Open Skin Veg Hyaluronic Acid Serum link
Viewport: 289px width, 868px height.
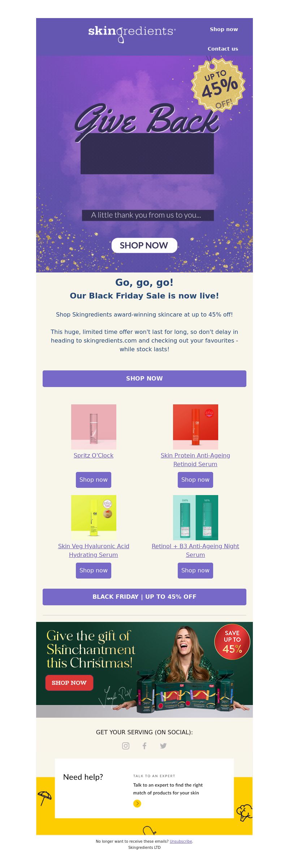[x=94, y=550]
